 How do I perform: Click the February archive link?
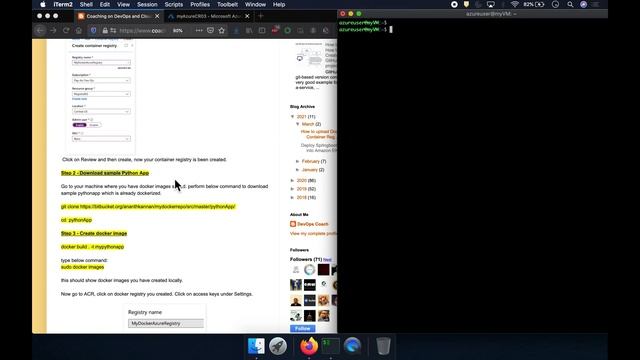(x=311, y=161)
